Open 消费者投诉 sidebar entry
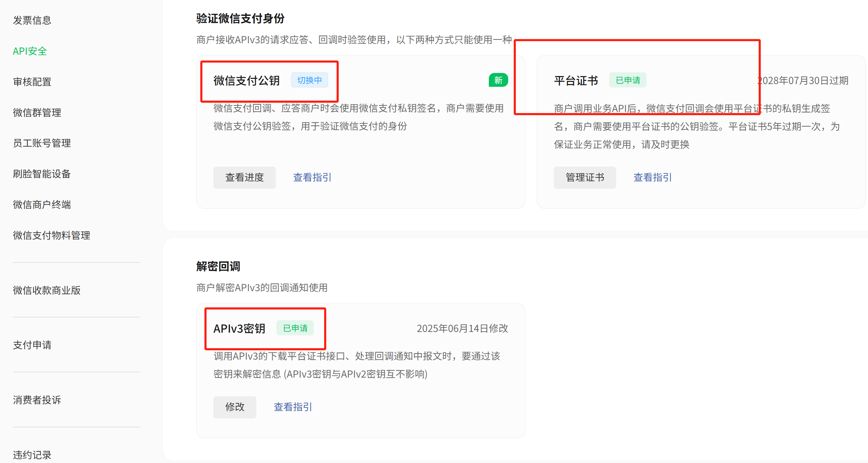868x463 pixels. click(x=37, y=400)
